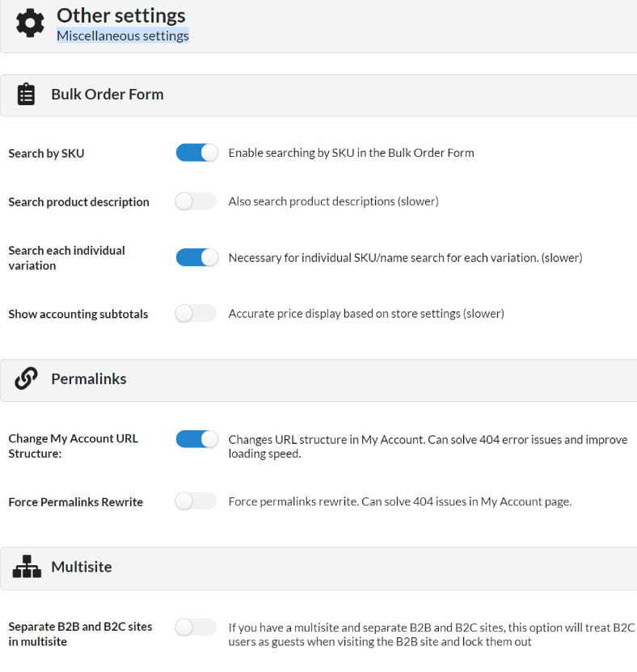The height and width of the screenshot is (672, 637).
Task: Enable Show accounting subtotals switch
Action: coord(196,314)
